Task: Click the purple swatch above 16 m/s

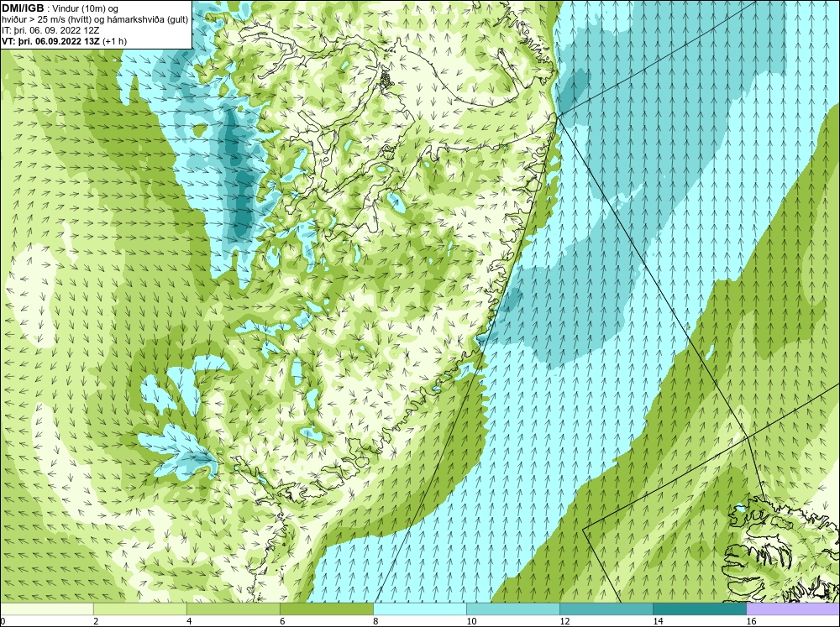Action: click(x=793, y=609)
